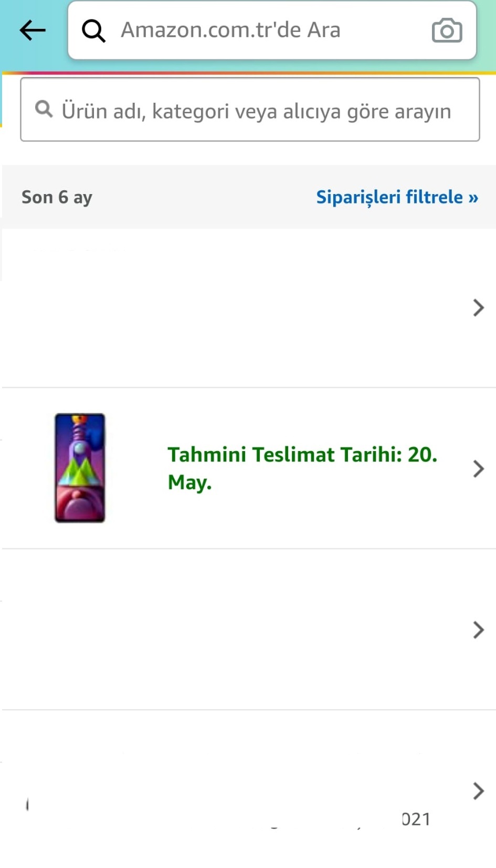Tap the » arrow after Siparişleri filtrele
Image resolution: width=496 pixels, height=868 pixels.
tap(473, 197)
